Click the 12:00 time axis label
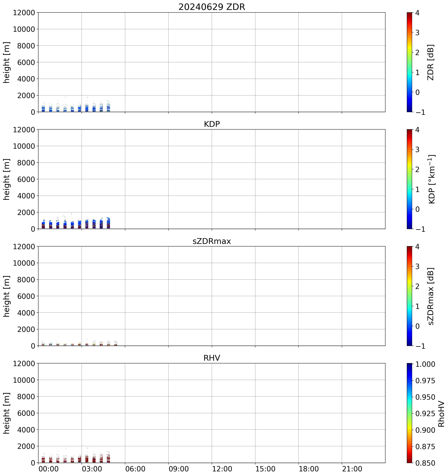This screenshot has height=476, width=448. (x=222, y=469)
